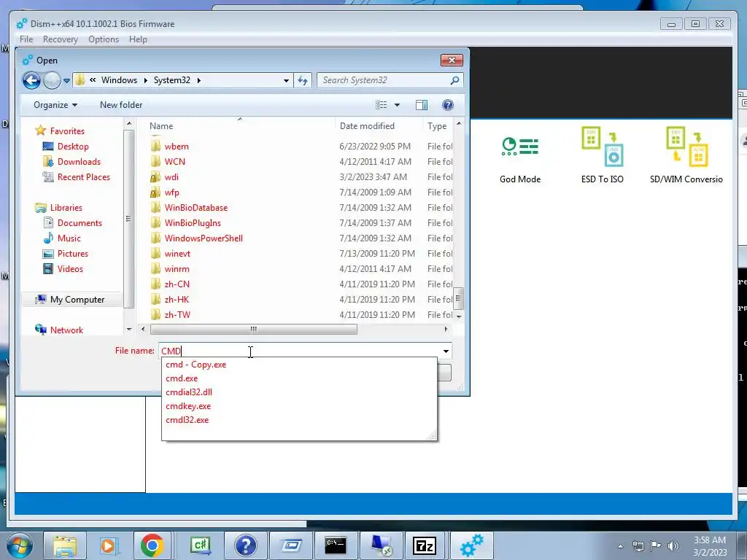Choose cmd - Copy.exe suggestion
The image size is (747, 560).
[x=196, y=365]
